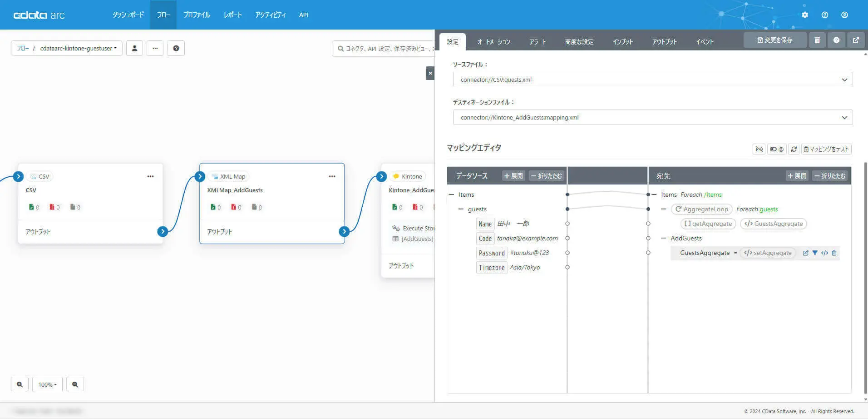Open the レポート menu
Screen dimensions: 868x419
click(x=232, y=15)
